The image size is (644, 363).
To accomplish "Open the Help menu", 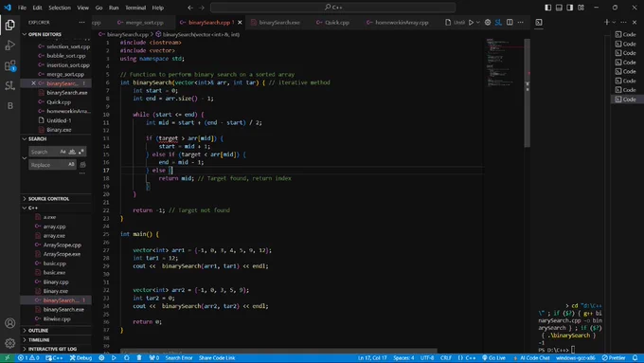I will (158, 8).
